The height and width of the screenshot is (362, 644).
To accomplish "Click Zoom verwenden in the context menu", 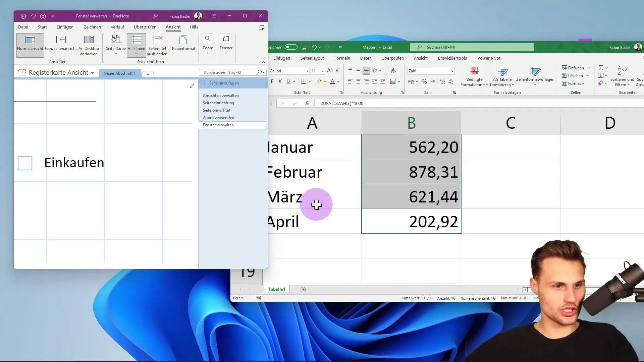I will tap(218, 118).
